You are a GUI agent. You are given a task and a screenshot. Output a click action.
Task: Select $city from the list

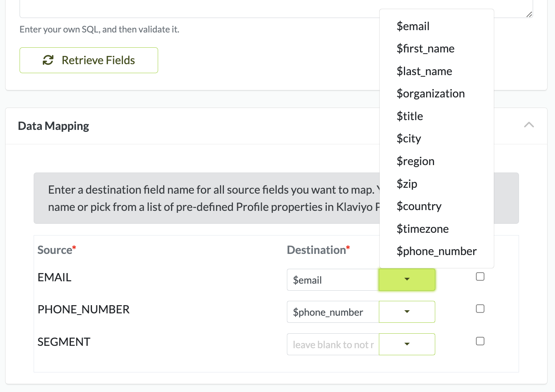pyautogui.click(x=409, y=139)
